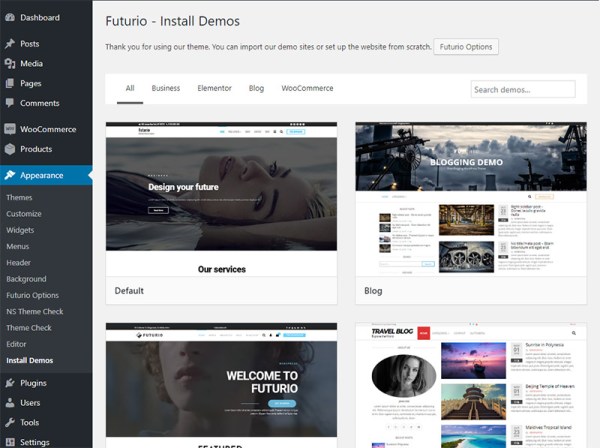Select Install Demos submenu item
Screen dimensions: 600x448
click(x=29, y=360)
